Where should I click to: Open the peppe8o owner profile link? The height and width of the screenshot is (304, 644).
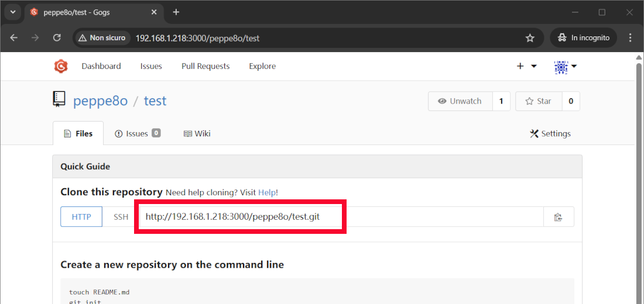[x=100, y=101]
